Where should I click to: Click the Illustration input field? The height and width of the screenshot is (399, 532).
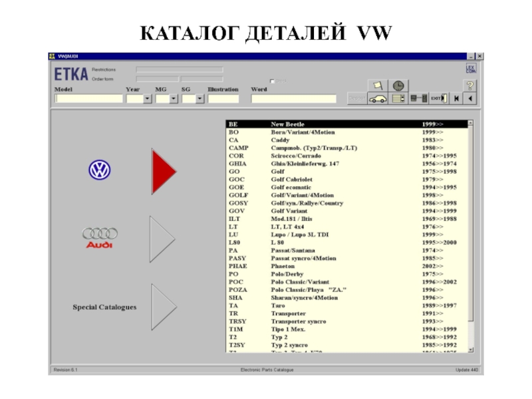coord(223,98)
